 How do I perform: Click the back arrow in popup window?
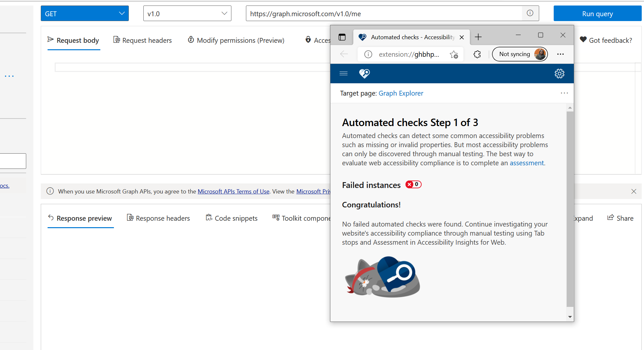coord(344,54)
